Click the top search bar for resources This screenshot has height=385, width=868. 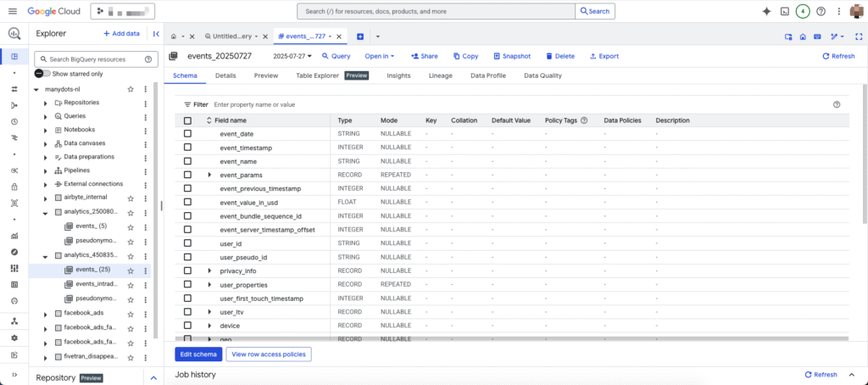coord(437,11)
